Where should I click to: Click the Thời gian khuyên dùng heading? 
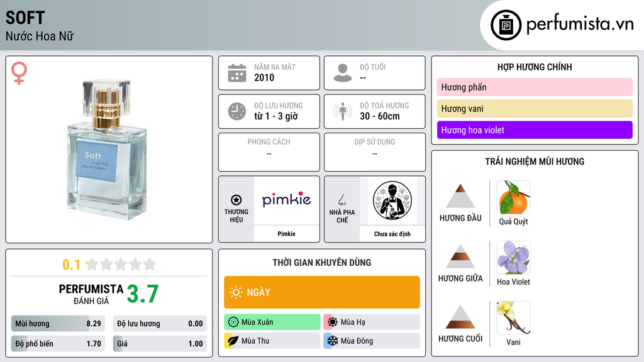point(321,262)
